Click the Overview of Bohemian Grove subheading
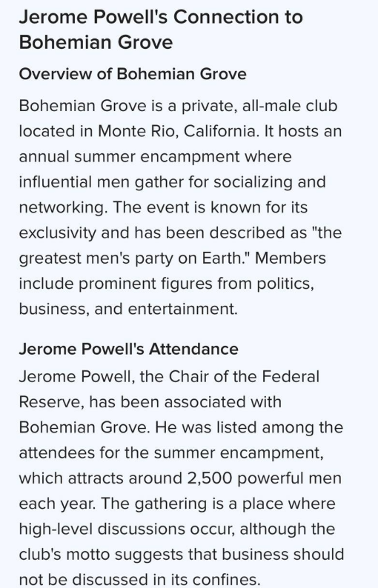This screenshot has height=588, width=378. click(x=133, y=73)
